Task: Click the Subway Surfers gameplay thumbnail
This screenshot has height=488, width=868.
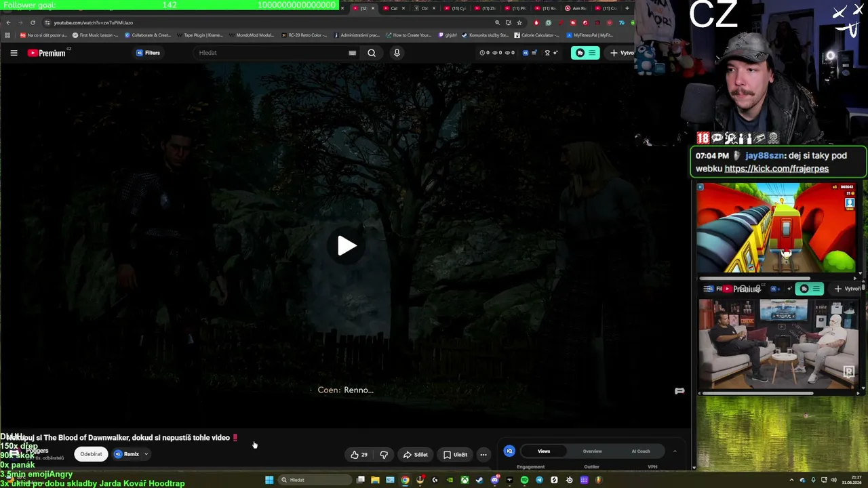Action: 776,228
